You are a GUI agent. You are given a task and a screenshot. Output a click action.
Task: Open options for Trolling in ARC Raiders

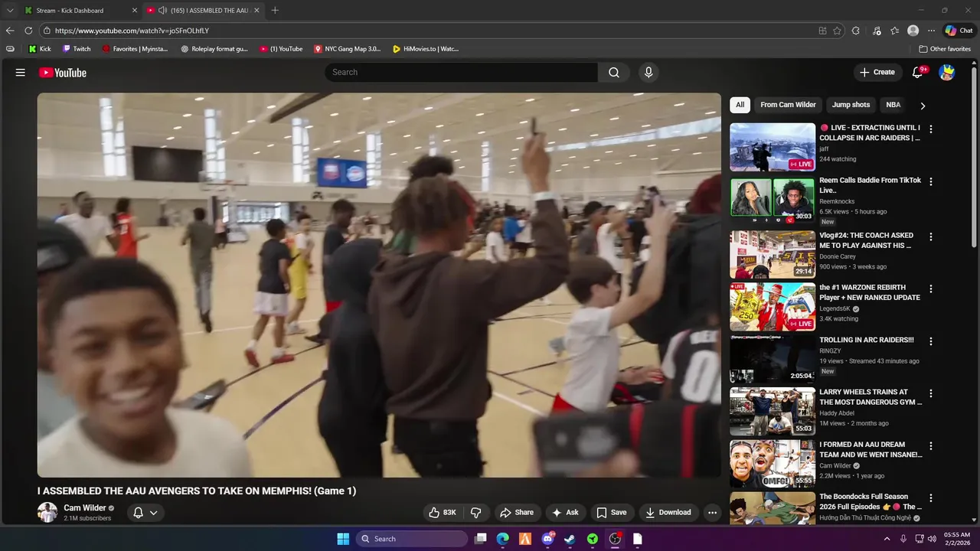[931, 341]
